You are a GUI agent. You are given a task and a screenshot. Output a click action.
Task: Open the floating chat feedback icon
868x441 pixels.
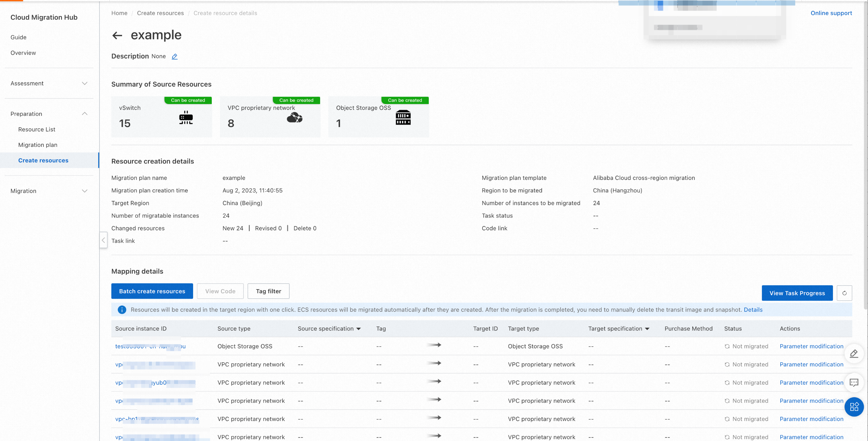click(854, 382)
